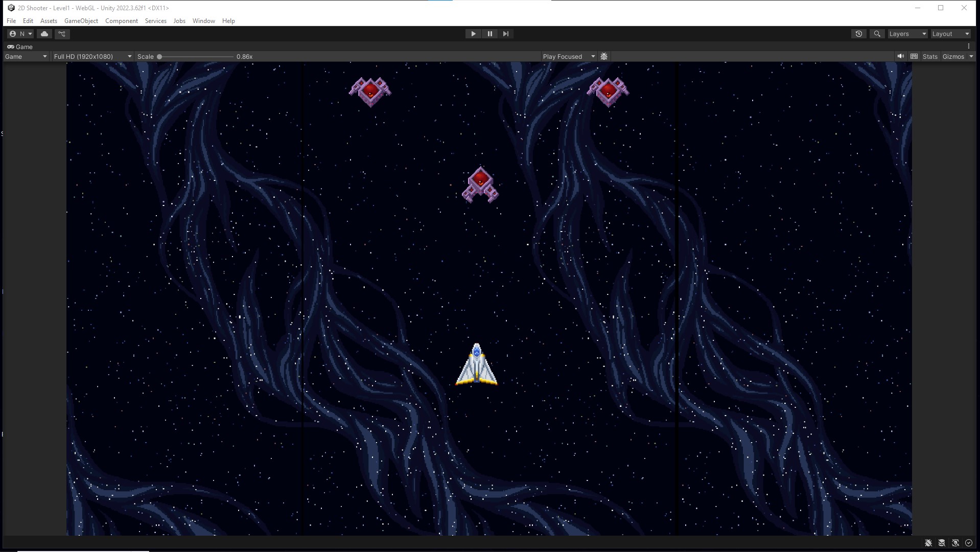The image size is (980, 552).
Task: Open the GameObject menu
Action: coord(81,21)
